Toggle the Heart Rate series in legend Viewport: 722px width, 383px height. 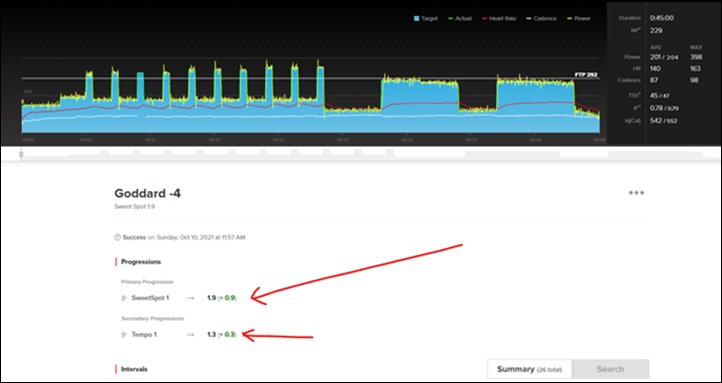[x=499, y=18]
